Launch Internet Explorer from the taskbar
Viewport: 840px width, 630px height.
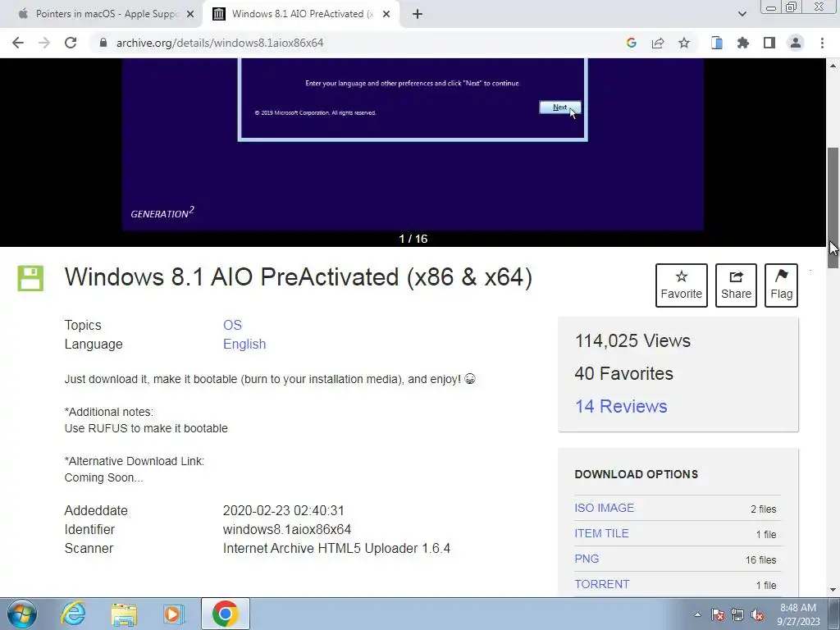[x=73, y=614]
